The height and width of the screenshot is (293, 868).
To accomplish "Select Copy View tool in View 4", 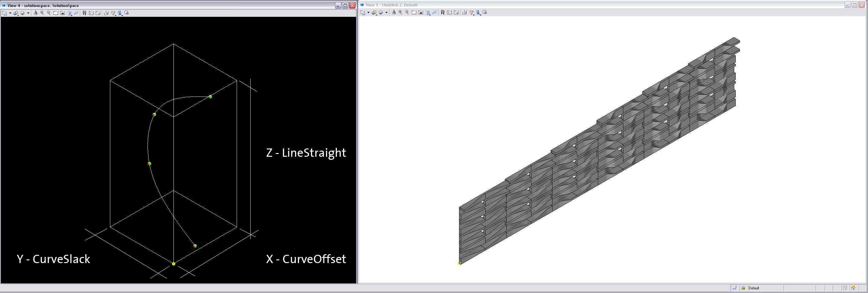I will click(x=106, y=13).
